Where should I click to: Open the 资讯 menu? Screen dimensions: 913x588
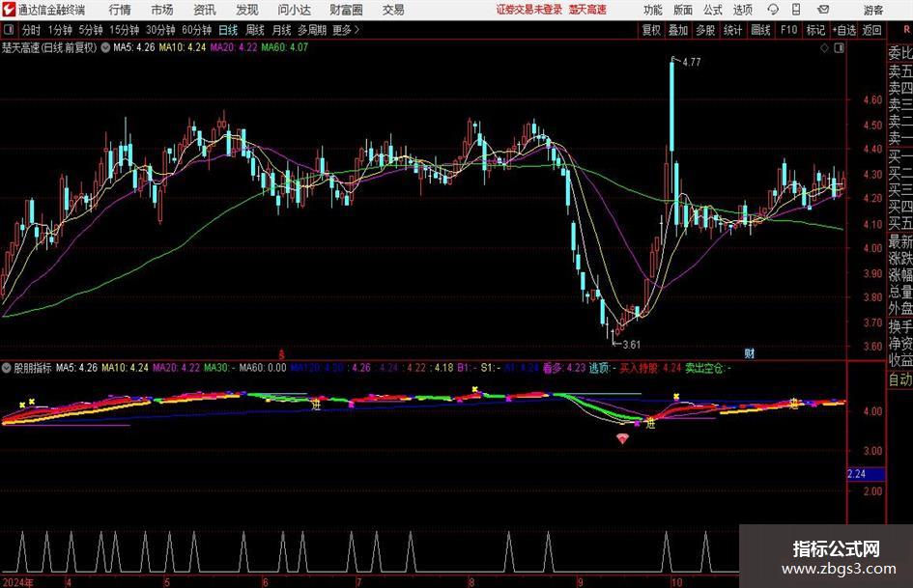pyautogui.click(x=205, y=10)
